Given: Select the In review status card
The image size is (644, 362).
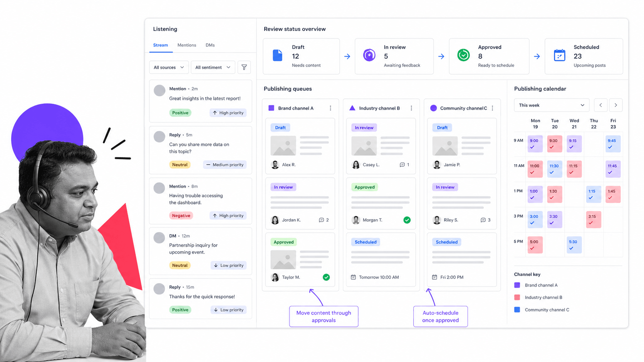Looking at the screenshot, I should (394, 56).
